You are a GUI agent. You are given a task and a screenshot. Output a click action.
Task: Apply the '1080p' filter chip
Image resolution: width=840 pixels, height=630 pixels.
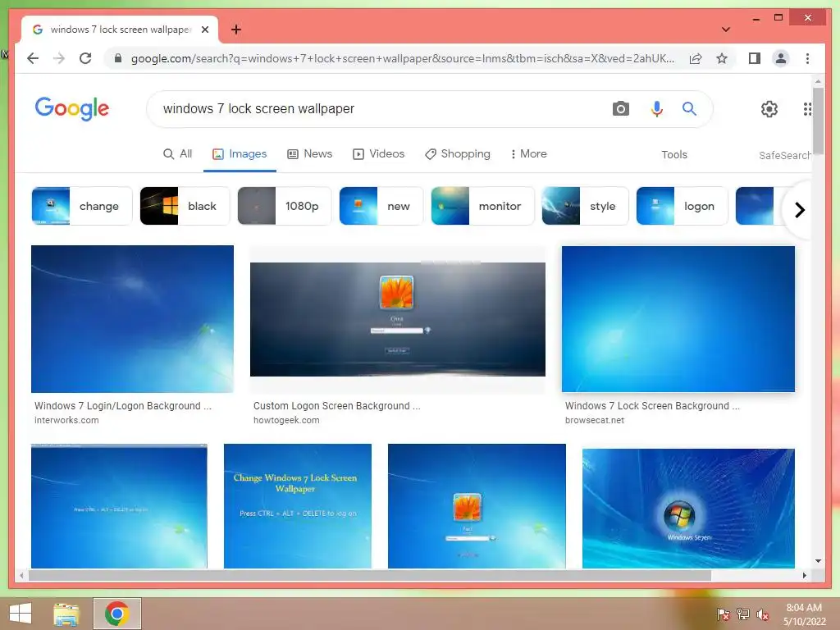coord(285,206)
